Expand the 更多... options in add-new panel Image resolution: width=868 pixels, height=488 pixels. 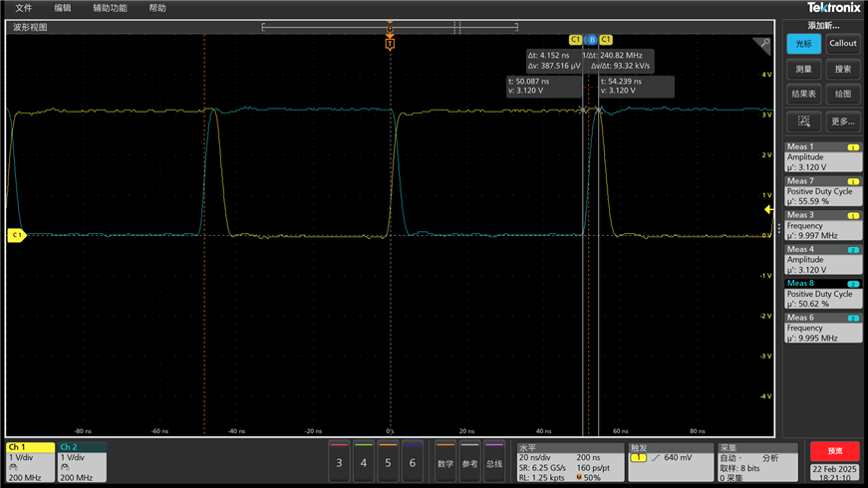[x=842, y=122]
